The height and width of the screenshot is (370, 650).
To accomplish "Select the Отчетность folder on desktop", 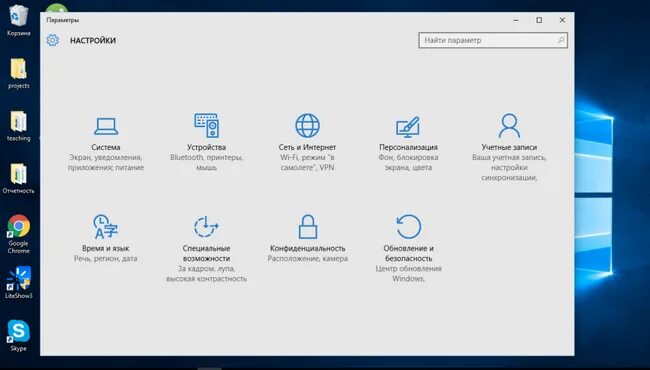I will click(x=18, y=179).
